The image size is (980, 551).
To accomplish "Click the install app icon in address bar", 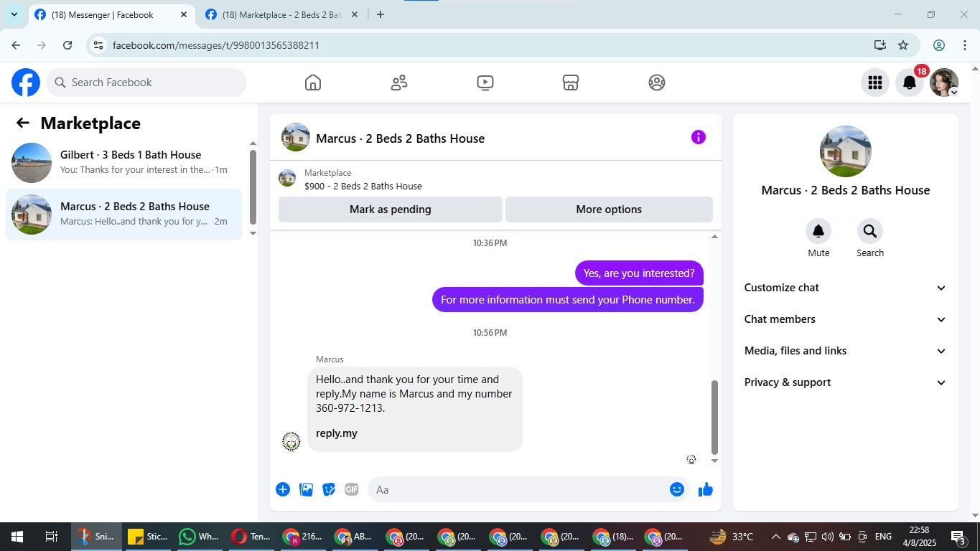I will tap(880, 45).
